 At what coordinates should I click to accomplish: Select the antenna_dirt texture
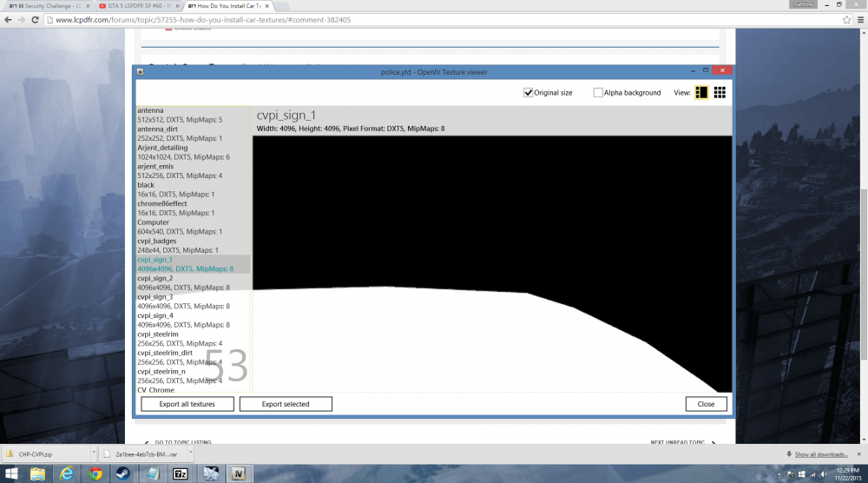click(194, 134)
